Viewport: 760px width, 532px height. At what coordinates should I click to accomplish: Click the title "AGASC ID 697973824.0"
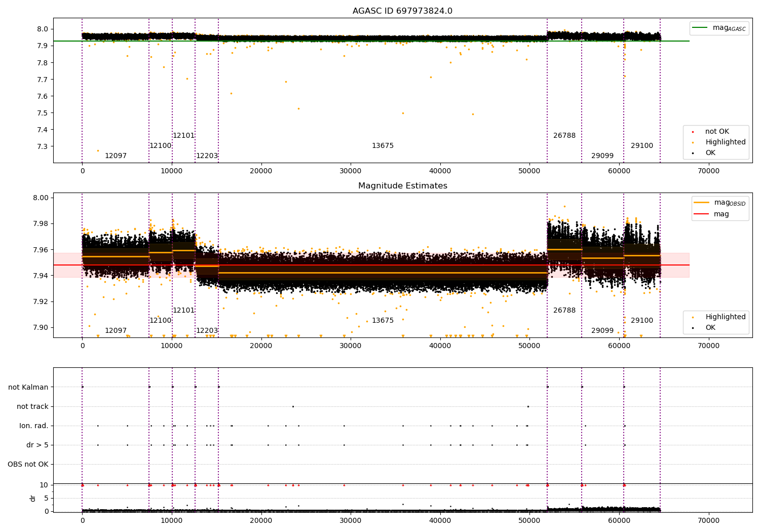coord(402,11)
